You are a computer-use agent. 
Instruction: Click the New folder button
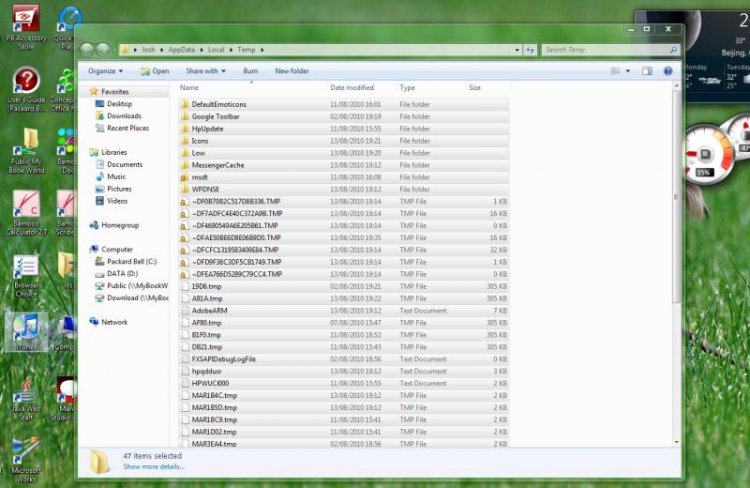coord(292,71)
